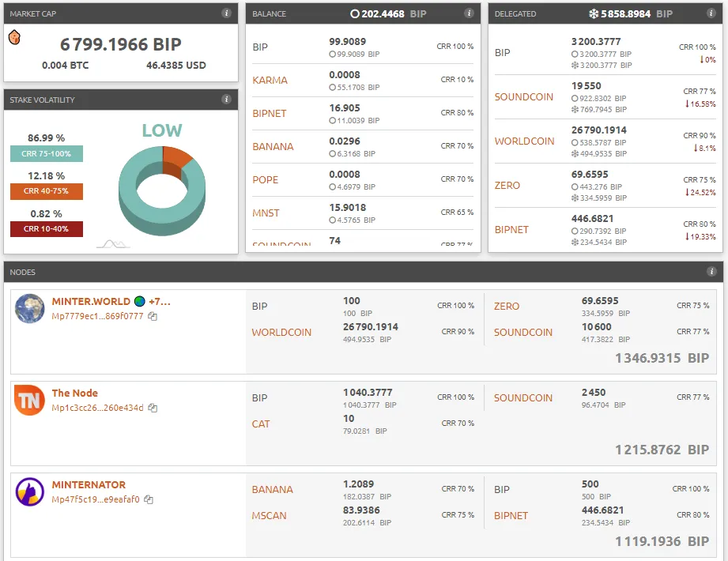The image size is (728, 561).
Task: Click the 46.4385 USD value
Action: coord(176,66)
